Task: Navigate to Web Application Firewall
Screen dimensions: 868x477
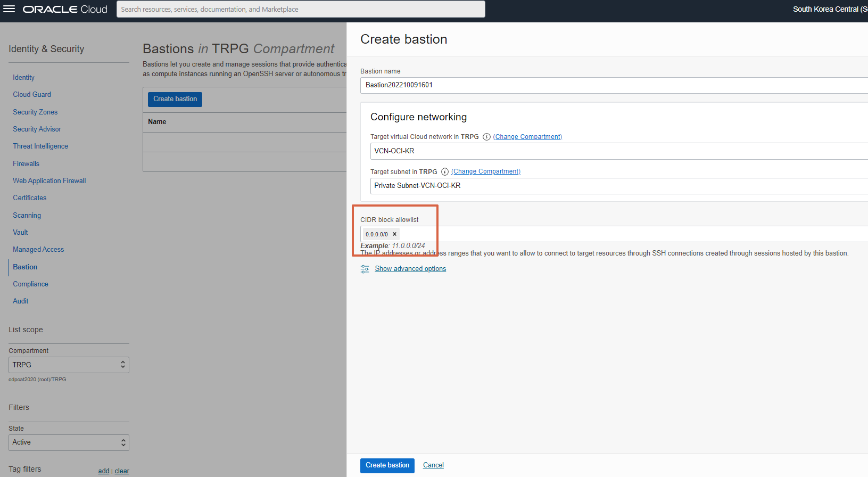Action: (49, 180)
